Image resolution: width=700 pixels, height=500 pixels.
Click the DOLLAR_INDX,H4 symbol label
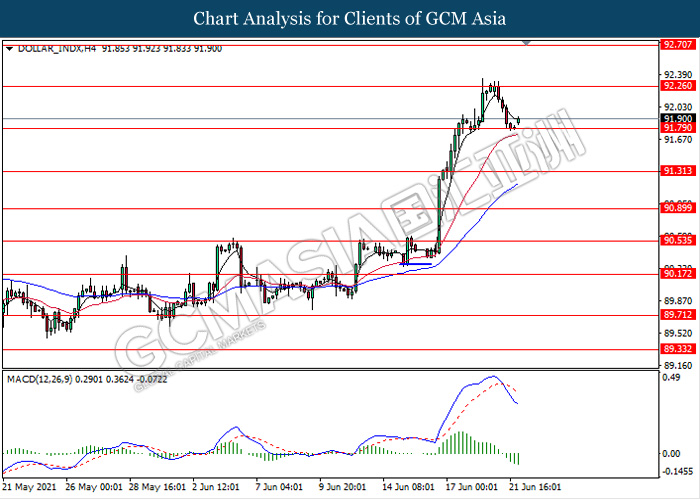click(x=57, y=49)
